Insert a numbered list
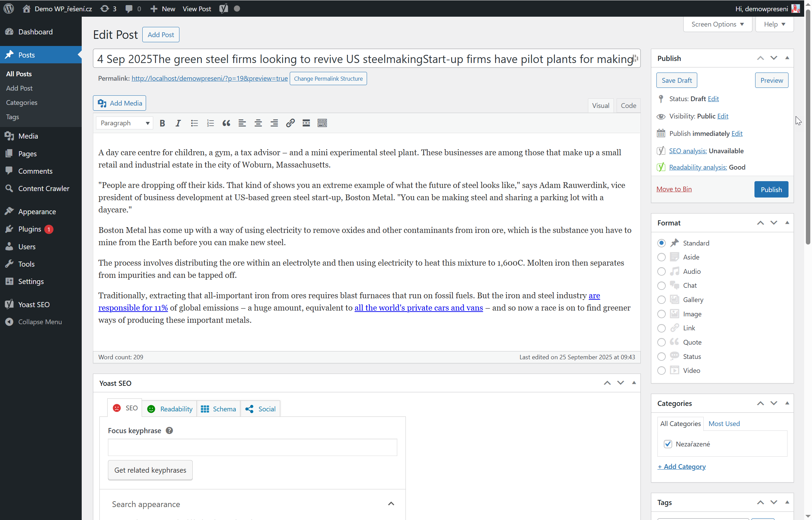Screen dimensions: 812x520 tap(210, 123)
